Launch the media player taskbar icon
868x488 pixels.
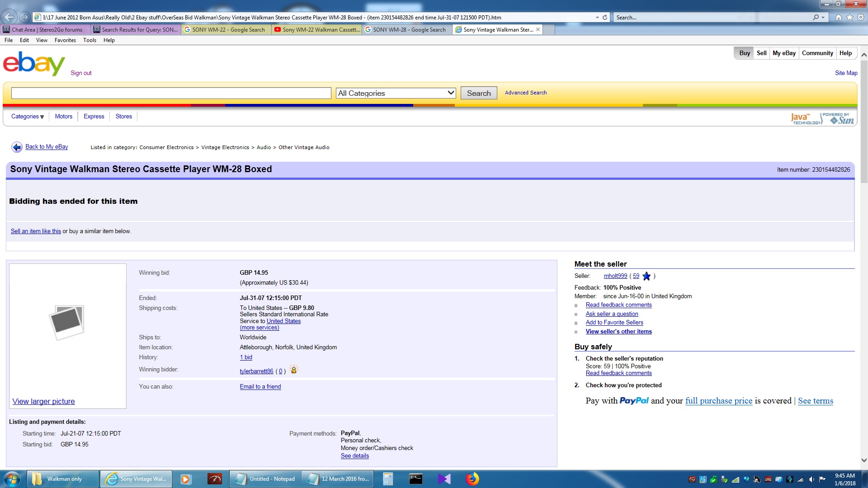point(185,479)
